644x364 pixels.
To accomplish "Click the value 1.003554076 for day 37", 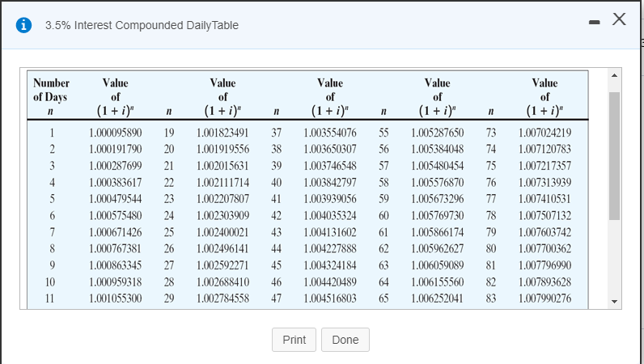I will coord(330,133).
